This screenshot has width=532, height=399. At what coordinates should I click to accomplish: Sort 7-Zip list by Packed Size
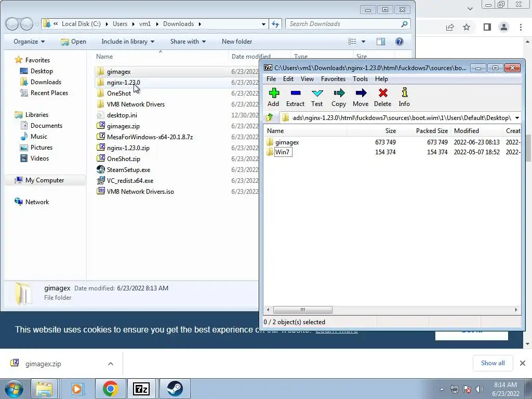[424, 130]
